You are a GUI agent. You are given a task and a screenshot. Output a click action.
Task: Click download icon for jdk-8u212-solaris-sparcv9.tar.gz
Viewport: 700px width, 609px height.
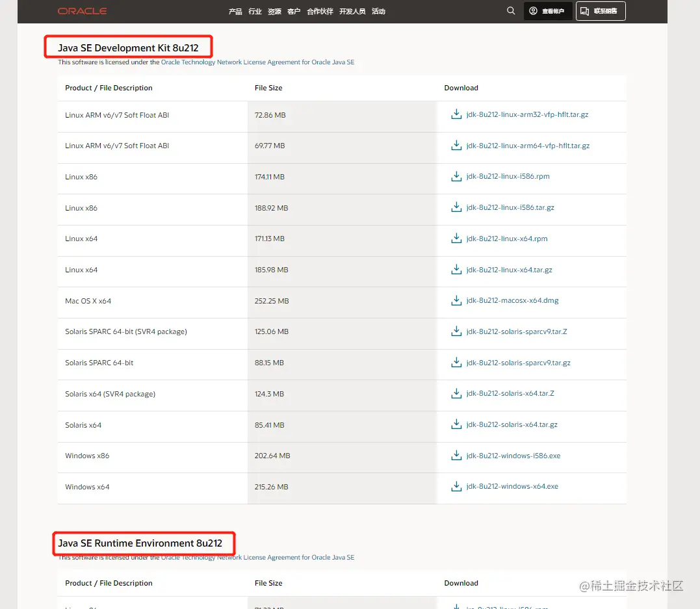click(x=456, y=363)
